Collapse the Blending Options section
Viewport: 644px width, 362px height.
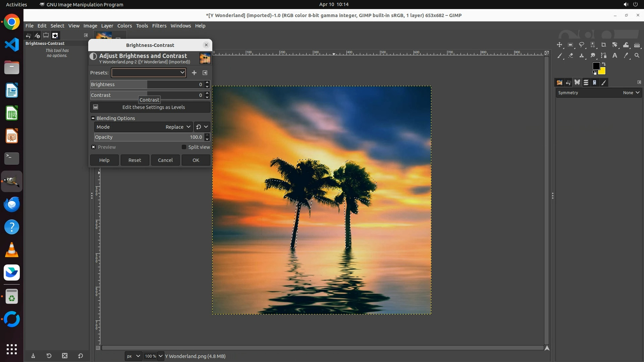tap(93, 118)
